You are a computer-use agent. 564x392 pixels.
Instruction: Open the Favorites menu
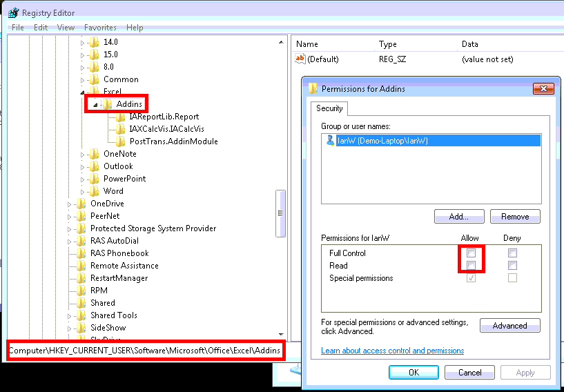[100, 28]
